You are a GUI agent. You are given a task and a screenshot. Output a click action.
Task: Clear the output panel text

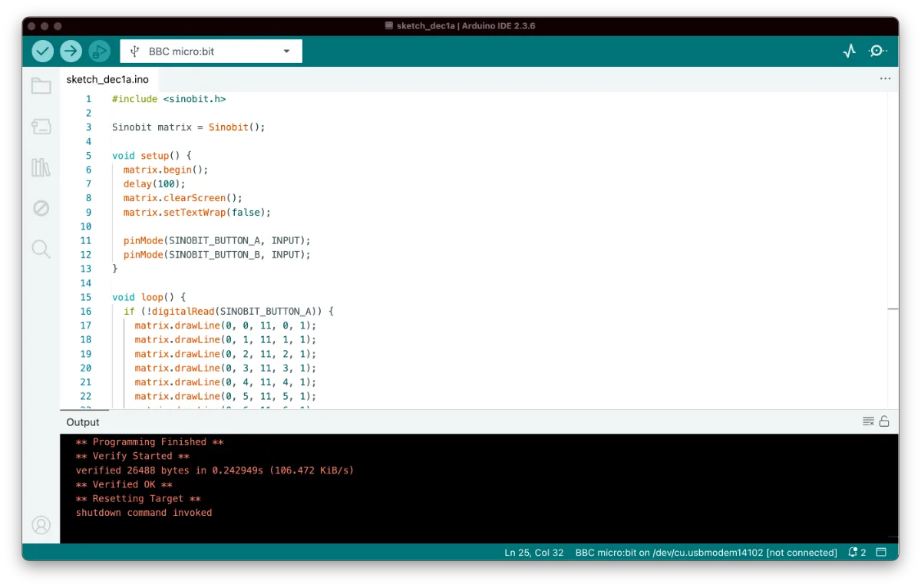coord(868,421)
